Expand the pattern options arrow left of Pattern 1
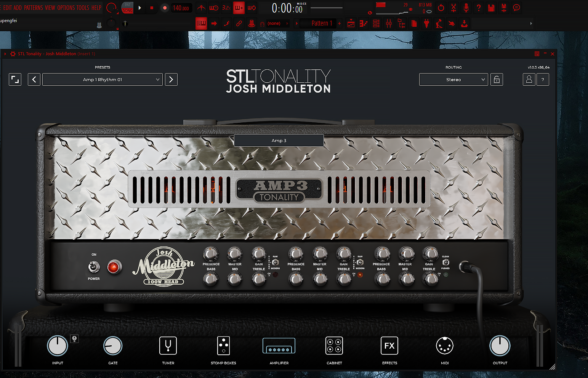This screenshot has width=588, height=378. coord(297,24)
